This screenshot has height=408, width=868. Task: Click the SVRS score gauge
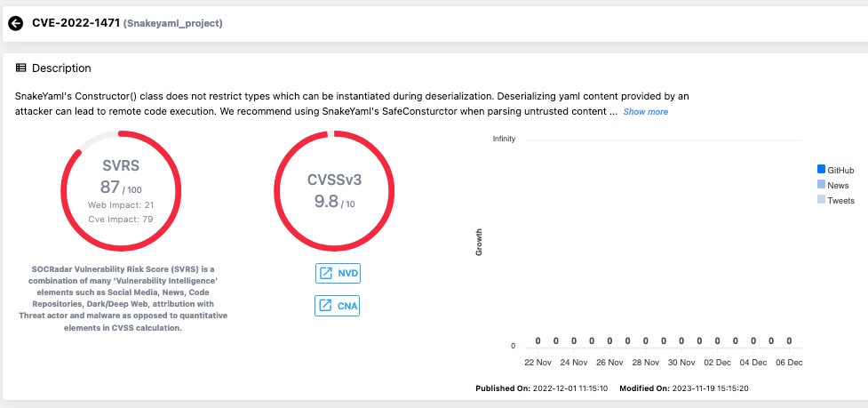pos(121,191)
